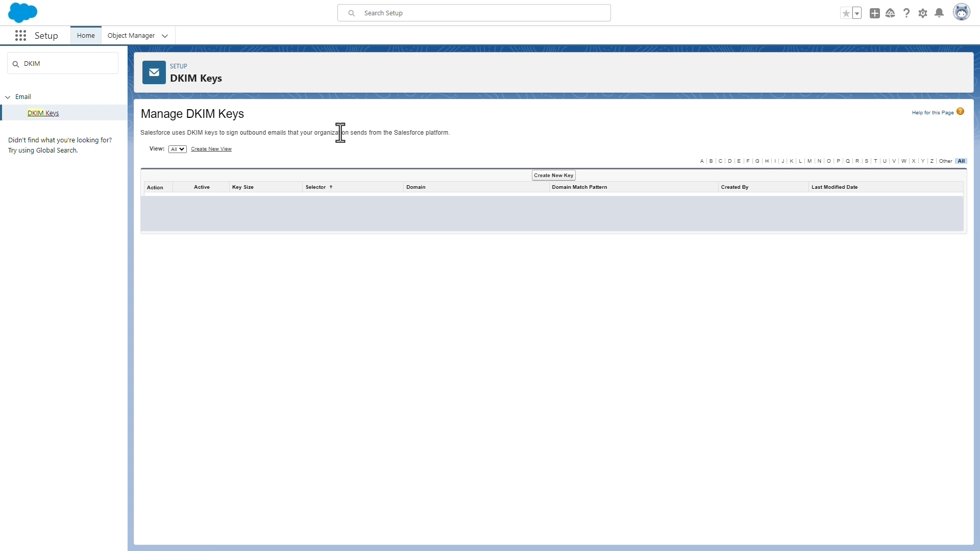Screen dimensions: 980x551
Task: Open the Help question mark icon
Action: click(x=906, y=13)
